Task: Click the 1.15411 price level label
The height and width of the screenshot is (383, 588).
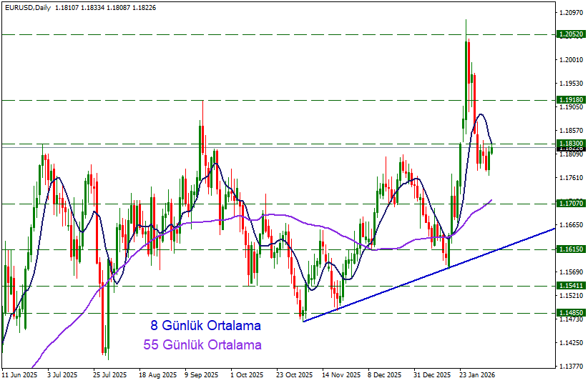Action: coord(571,286)
